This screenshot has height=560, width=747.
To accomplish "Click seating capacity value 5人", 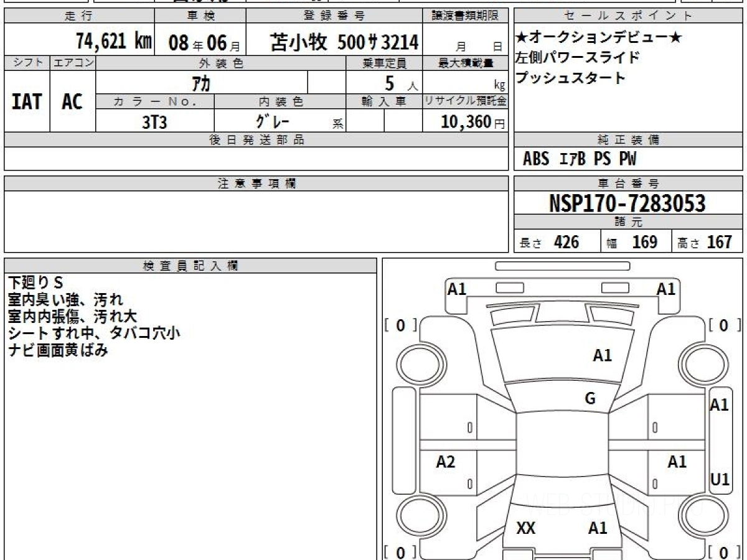I will 401,83.
